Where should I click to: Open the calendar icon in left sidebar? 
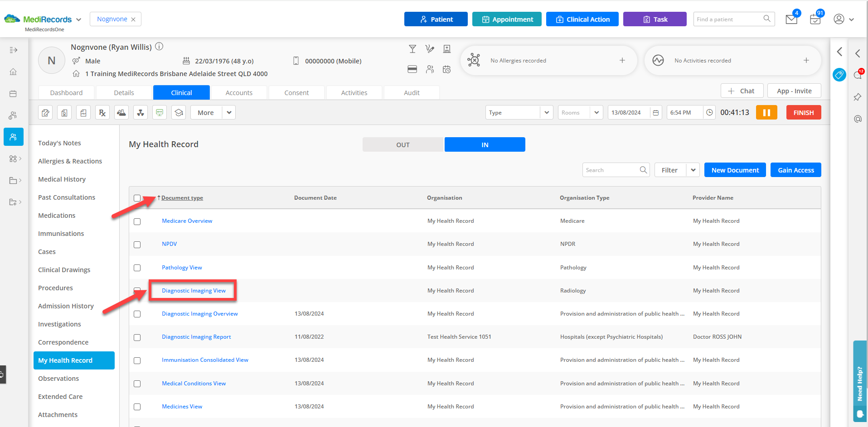(13, 94)
